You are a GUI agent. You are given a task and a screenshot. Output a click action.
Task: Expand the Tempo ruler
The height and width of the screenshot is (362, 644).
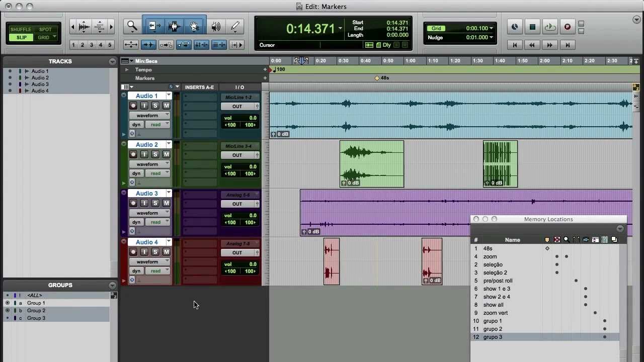click(x=127, y=70)
